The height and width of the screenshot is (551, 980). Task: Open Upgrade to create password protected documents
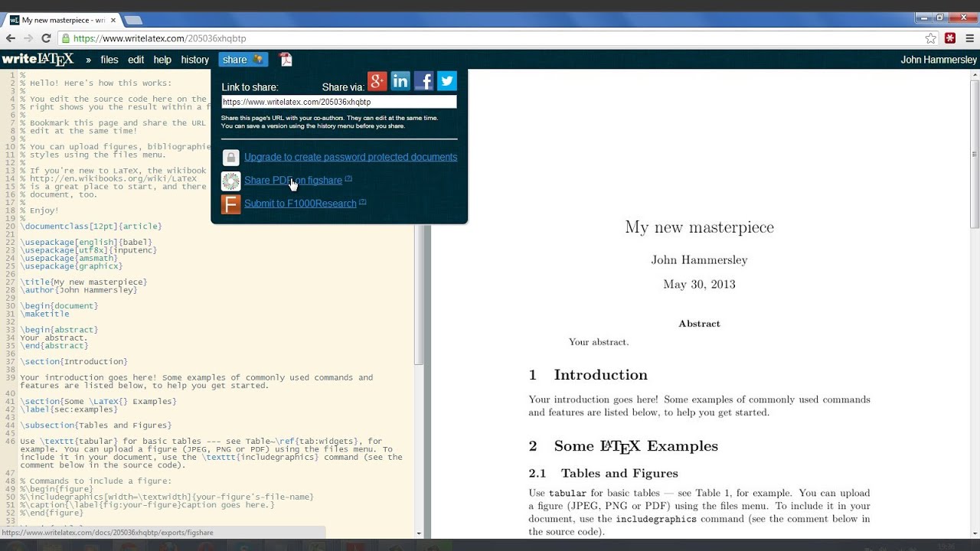(x=351, y=158)
